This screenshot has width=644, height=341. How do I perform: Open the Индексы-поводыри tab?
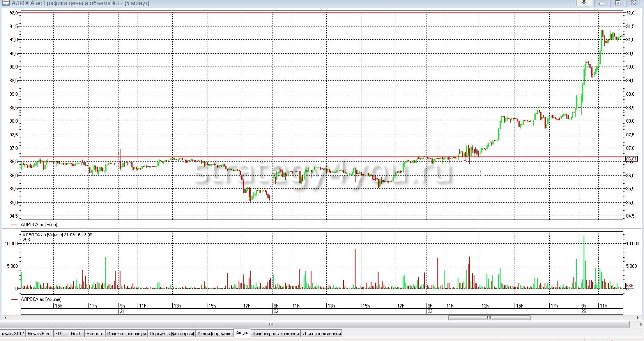click(126, 334)
